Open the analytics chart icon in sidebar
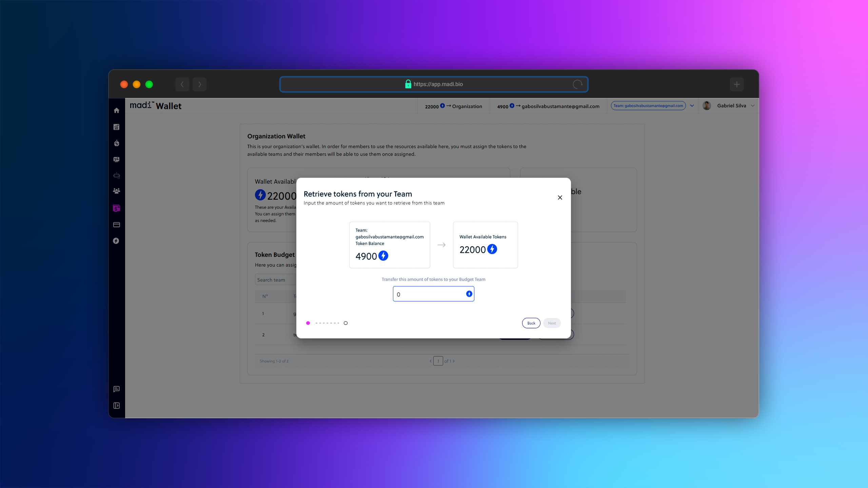The width and height of the screenshot is (868, 488). [x=116, y=127]
